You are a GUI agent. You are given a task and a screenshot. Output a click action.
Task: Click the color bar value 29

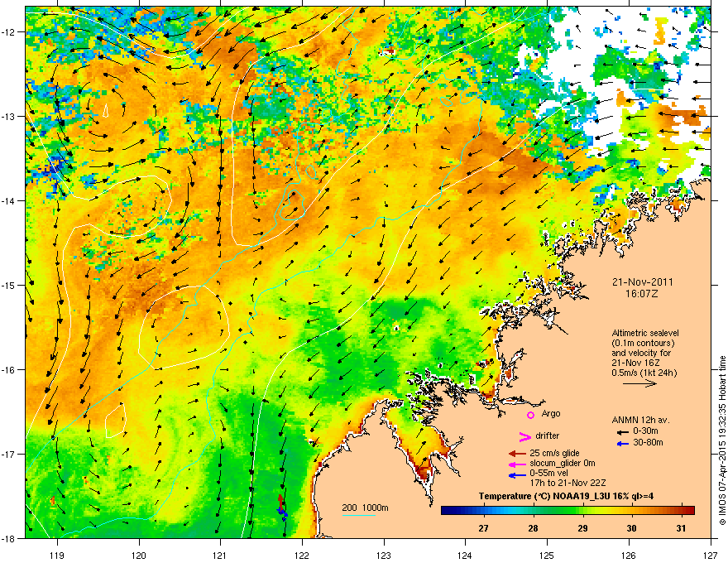click(582, 528)
